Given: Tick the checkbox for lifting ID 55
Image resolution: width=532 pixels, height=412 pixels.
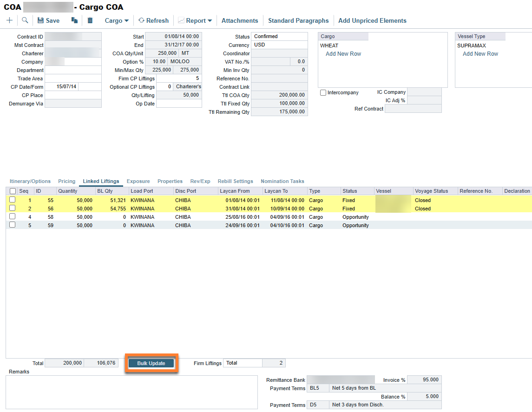Looking at the screenshot, I should pos(13,200).
